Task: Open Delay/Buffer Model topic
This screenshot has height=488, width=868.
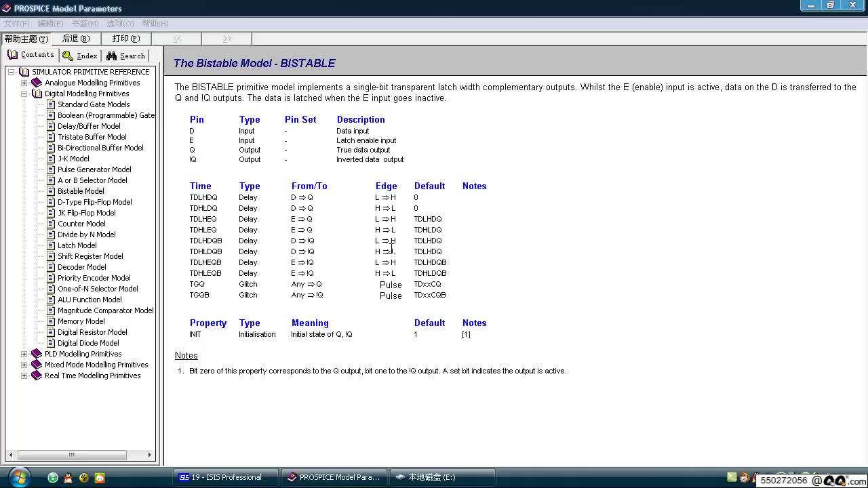Action: click(89, 126)
